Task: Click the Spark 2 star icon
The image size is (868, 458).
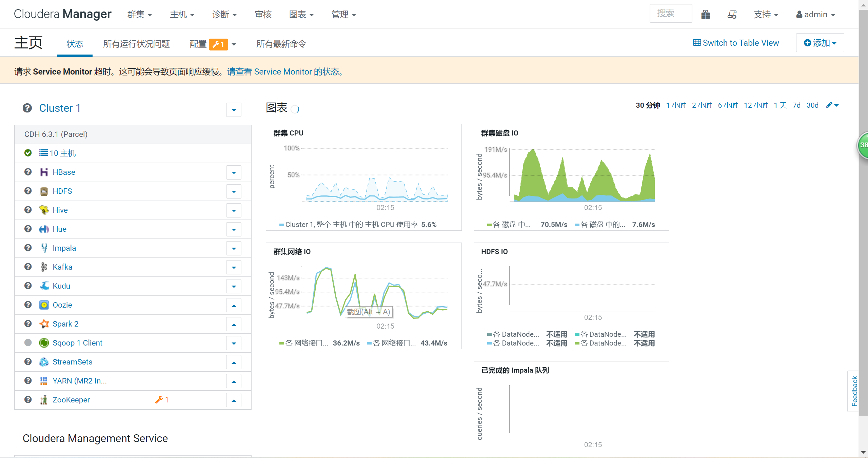Action: (44, 324)
